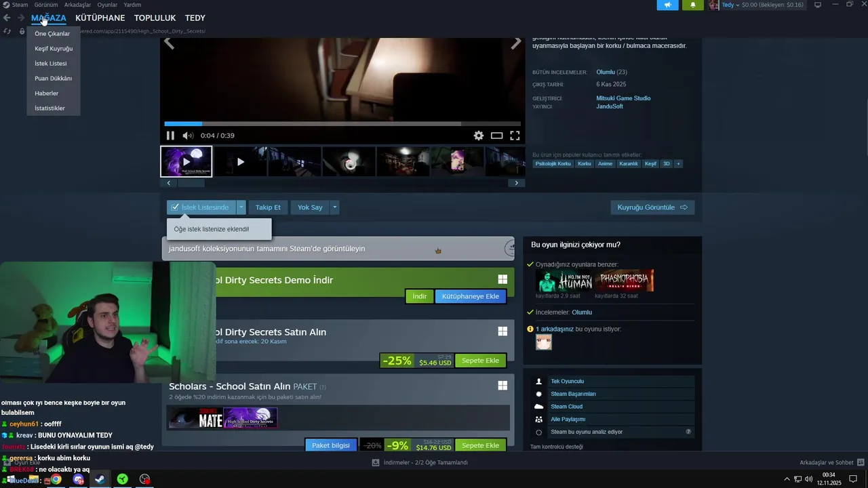Go to previous media with left arrow
Screen dimensions: 868x488
point(169,43)
